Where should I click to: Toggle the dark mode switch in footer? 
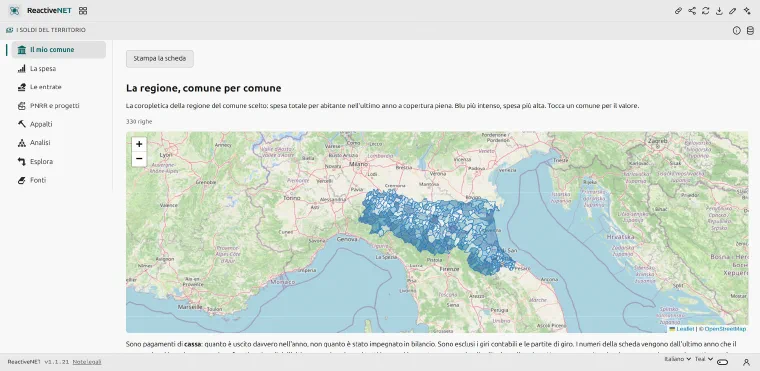point(723,362)
